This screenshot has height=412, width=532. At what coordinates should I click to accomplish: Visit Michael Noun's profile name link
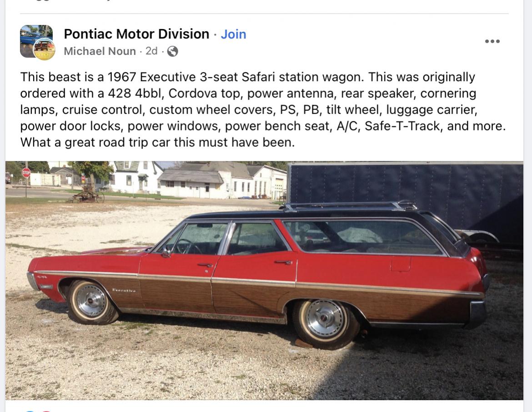point(100,51)
